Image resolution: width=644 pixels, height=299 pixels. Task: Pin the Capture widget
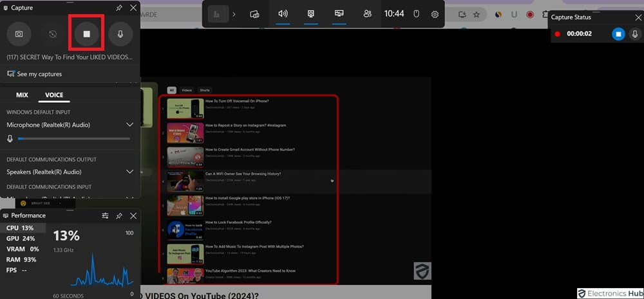119,8
